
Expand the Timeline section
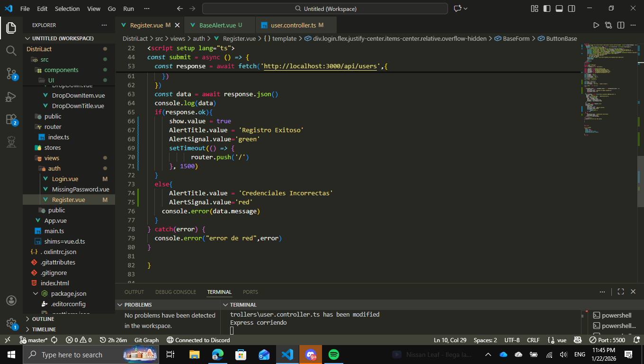click(x=44, y=329)
